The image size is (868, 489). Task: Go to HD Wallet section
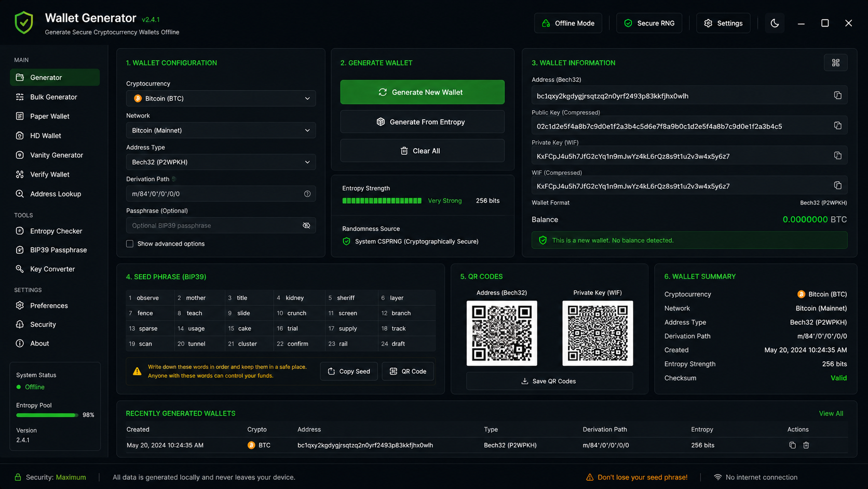tap(55, 136)
